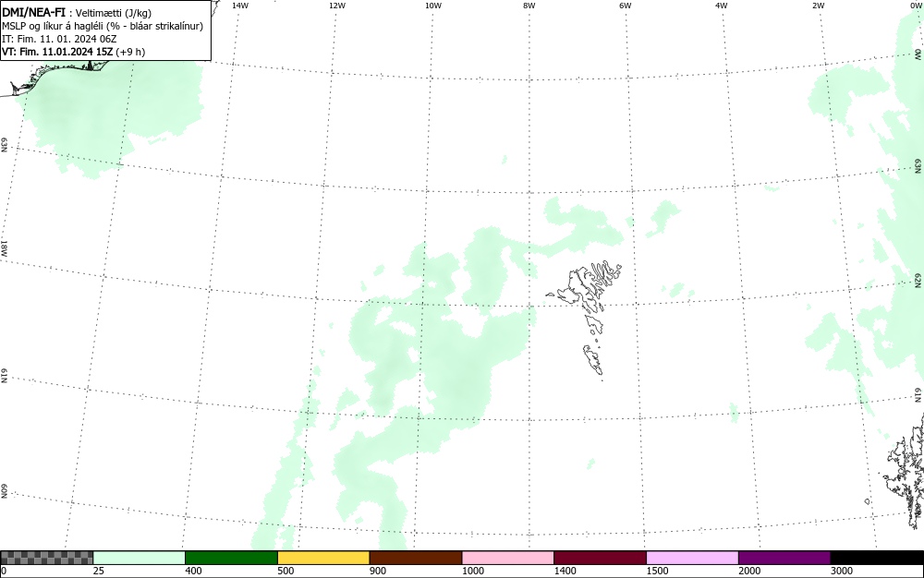Click the 12W longitude label
Viewport: 924px width, 578px height.
[x=336, y=6]
